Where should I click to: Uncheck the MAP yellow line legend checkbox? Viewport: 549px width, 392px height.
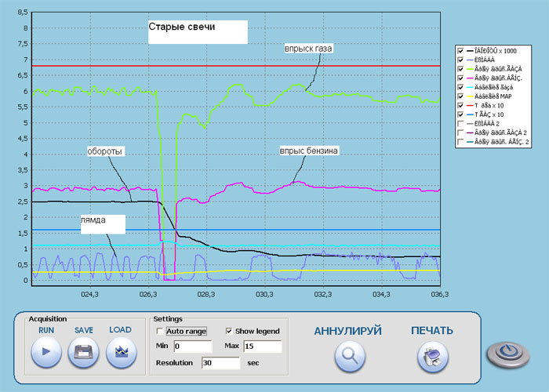[461, 96]
